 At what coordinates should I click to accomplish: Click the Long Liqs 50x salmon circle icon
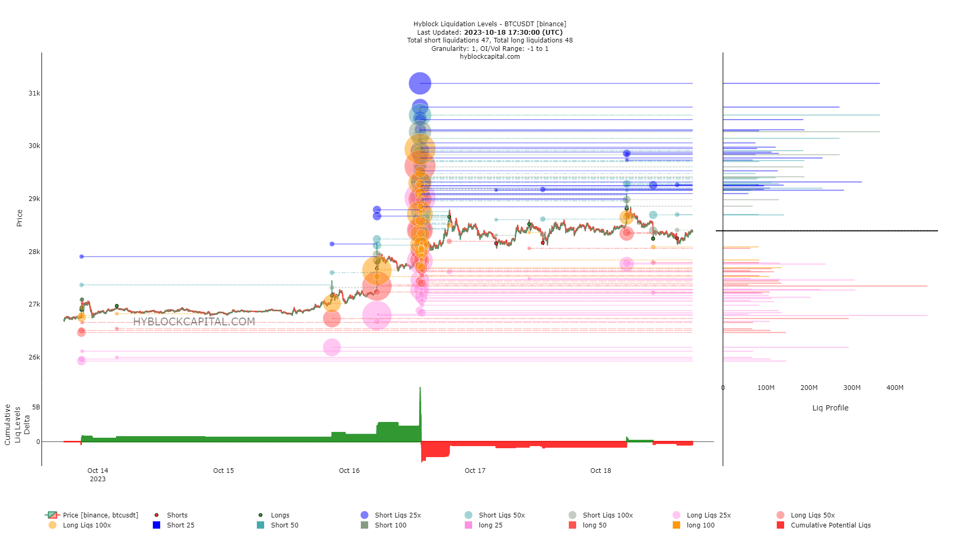click(x=780, y=515)
